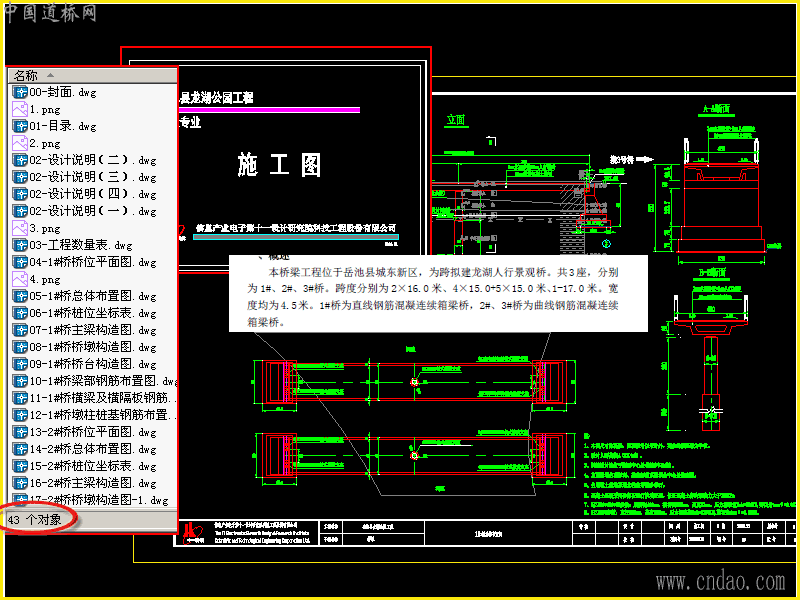Click the upper bridge plan drawing
The height and width of the screenshot is (600, 800).
[x=414, y=381]
